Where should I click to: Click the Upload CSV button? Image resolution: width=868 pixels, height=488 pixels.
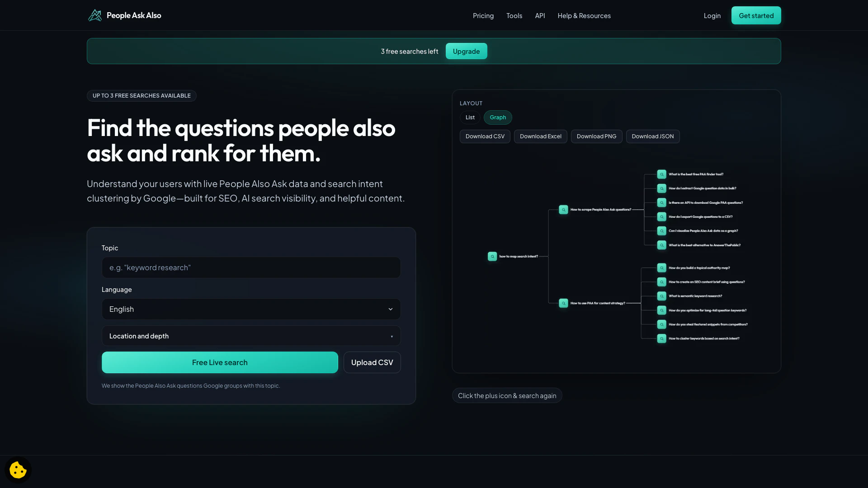(372, 362)
